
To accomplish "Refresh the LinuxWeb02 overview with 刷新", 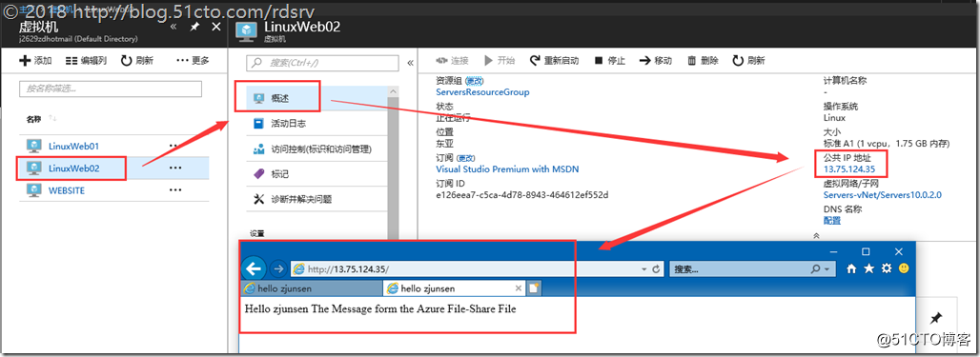I will pyautogui.click(x=748, y=61).
